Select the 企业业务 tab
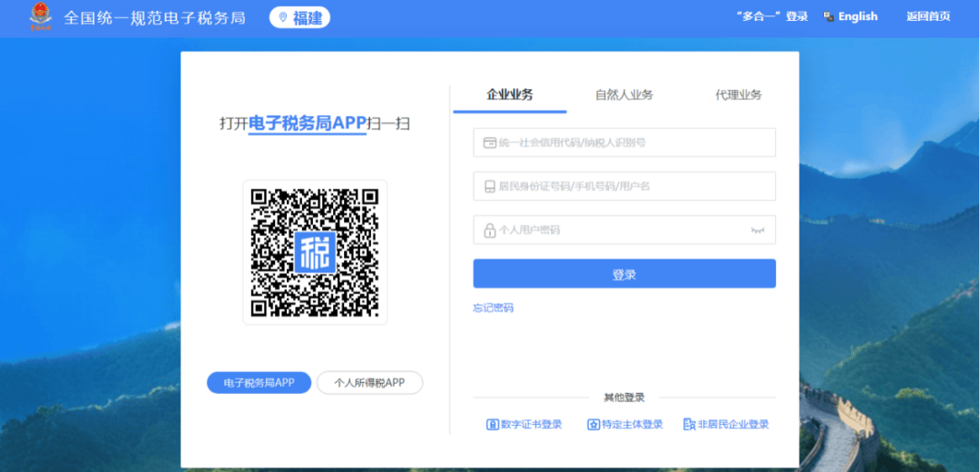The image size is (980, 472). tap(509, 94)
